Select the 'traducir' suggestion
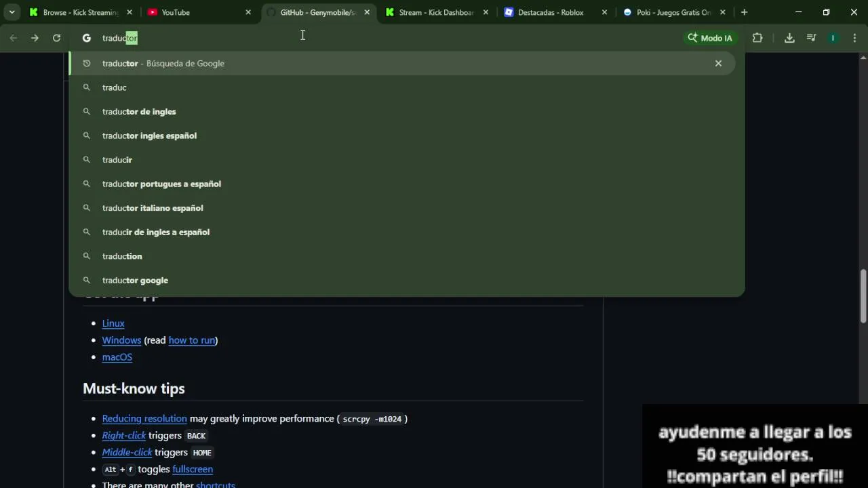The image size is (868, 488). coord(403,159)
